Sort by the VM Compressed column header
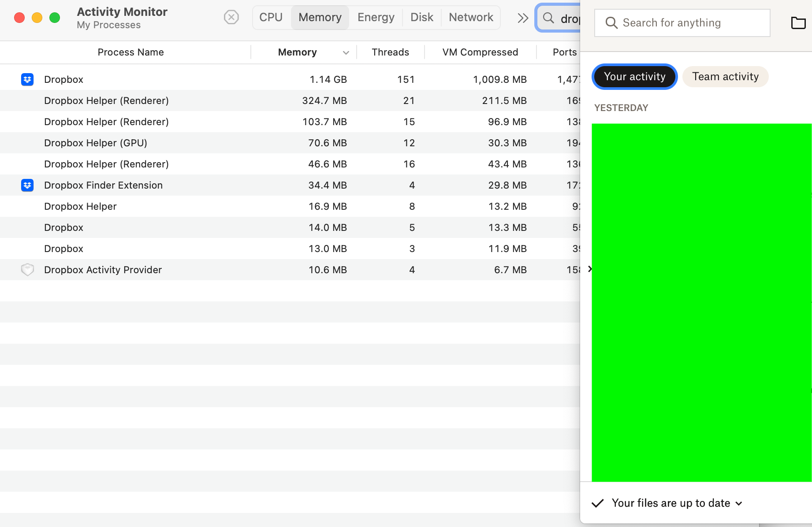This screenshot has width=812, height=527. (480, 52)
